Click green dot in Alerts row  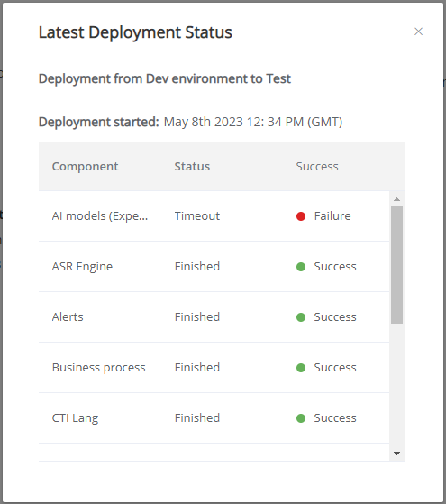click(301, 317)
